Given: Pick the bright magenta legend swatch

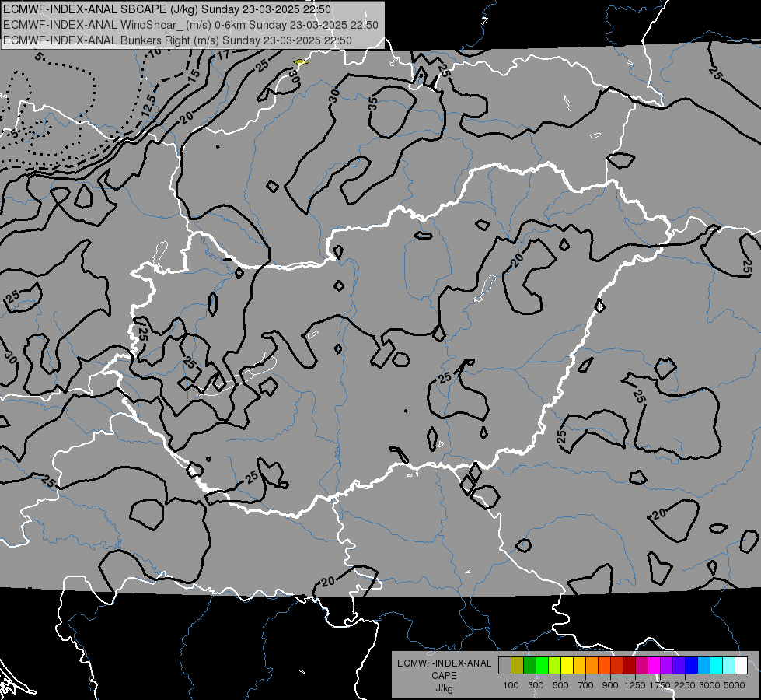Looking at the screenshot, I should tap(655, 666).
